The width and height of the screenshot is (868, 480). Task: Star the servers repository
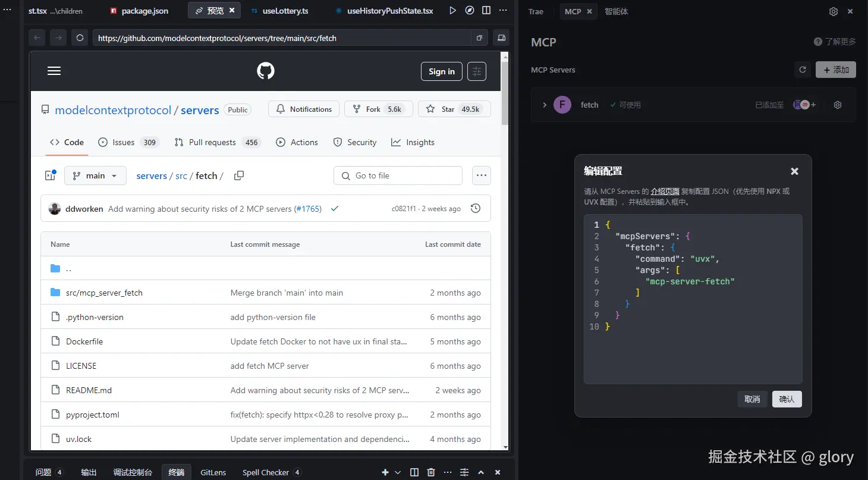coord(454,109)
